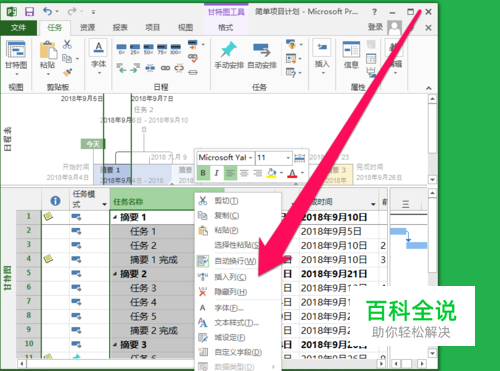The height and width of the screenshot is (371, 500).
Task: Mark task 50% complete
Action: click(149, 49)
